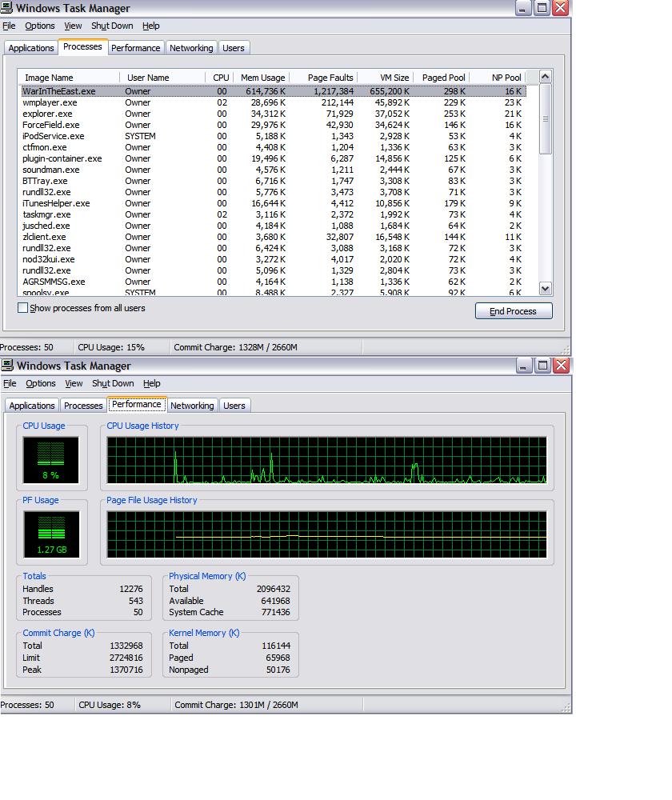
Task: Select the nod32kui.exe process row
Action: tap(274, 260)
